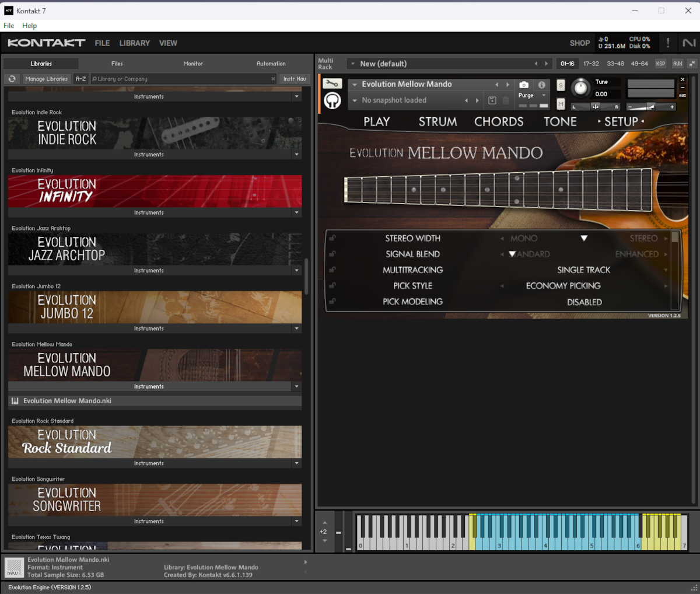Open the CHORDS page
700x594 pixels.
[499, 121]
